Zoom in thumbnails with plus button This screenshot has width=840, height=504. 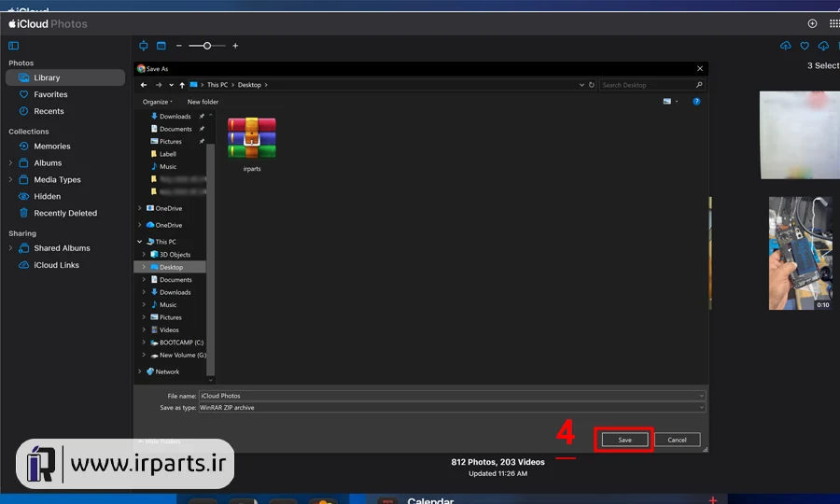(x=235, y=46)
